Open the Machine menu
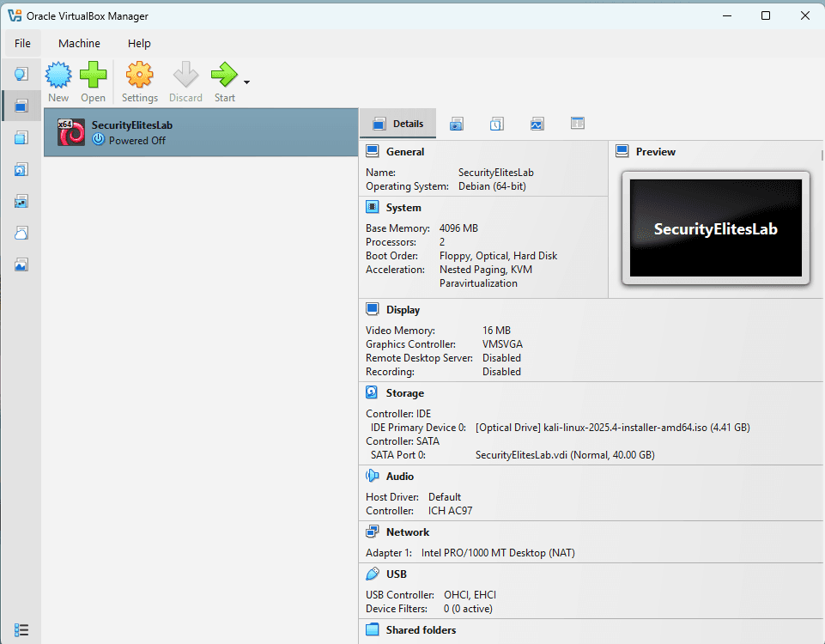825x644 pixels. click(x=79, y=43)
